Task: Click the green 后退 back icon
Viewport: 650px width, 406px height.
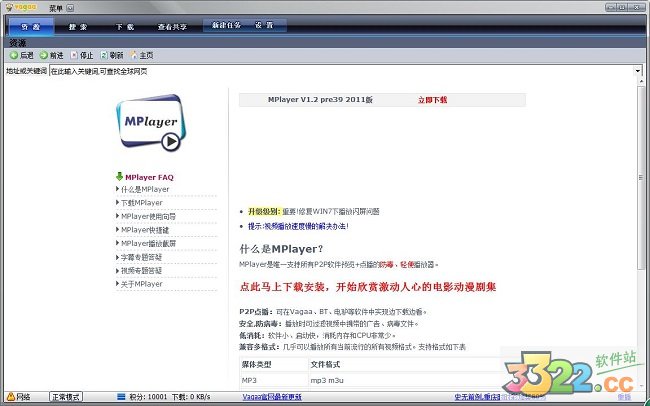Action: tap(14, 55)
